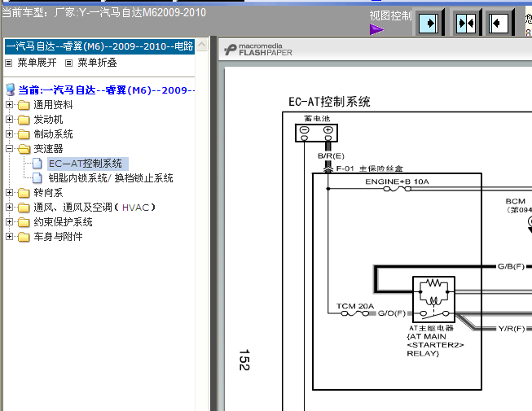532x411 pixels.
Task: Select the 车身与附件 folder label
Action: point(58,237)
